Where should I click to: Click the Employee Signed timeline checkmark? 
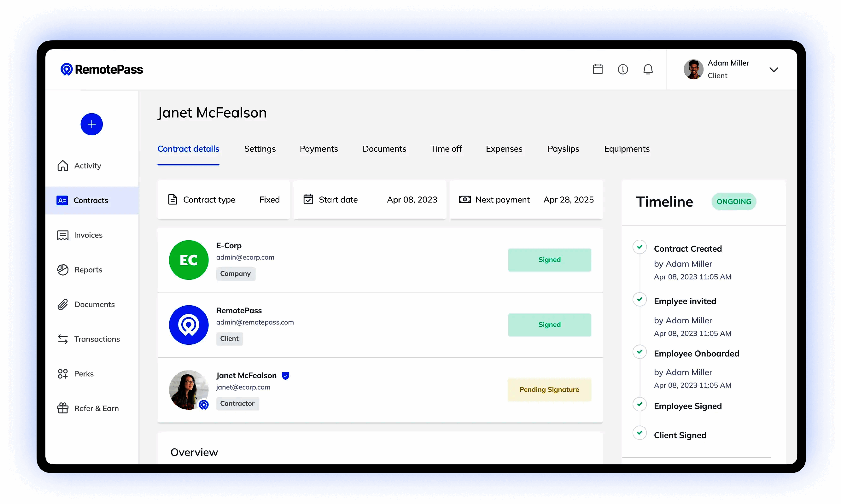coord(640,404)
